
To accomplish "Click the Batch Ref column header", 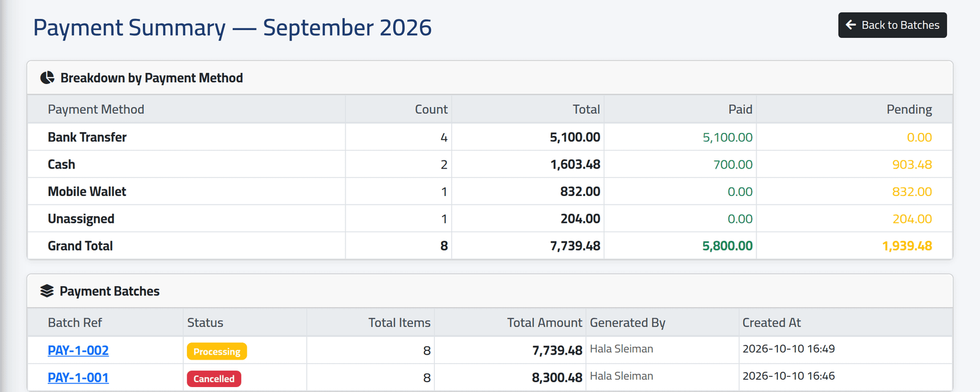I will click(x=75, y=323).
